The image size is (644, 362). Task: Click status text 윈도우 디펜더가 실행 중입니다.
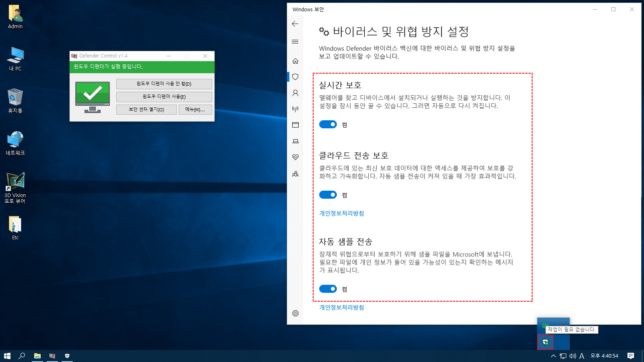(x=108, y=67)
